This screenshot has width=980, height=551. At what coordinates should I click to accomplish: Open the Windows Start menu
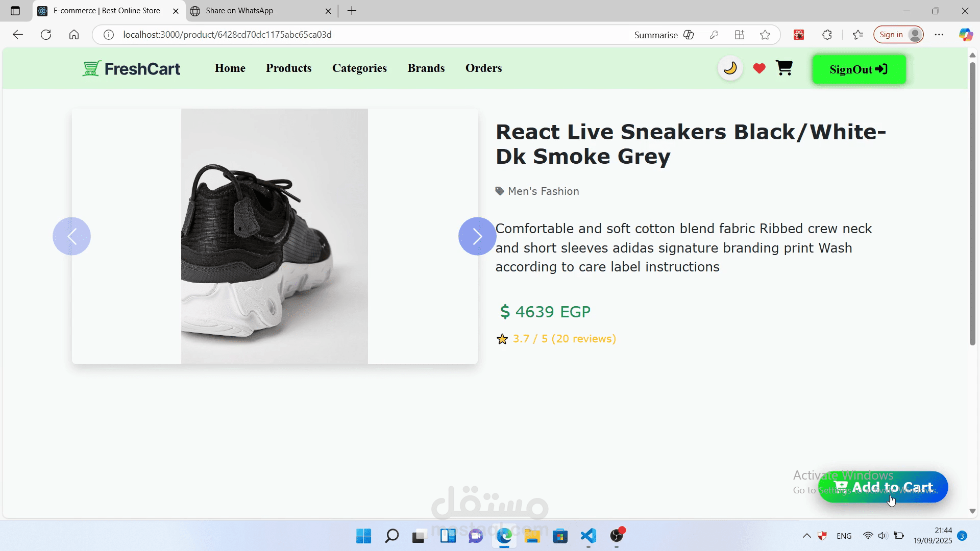coord(363,536)
